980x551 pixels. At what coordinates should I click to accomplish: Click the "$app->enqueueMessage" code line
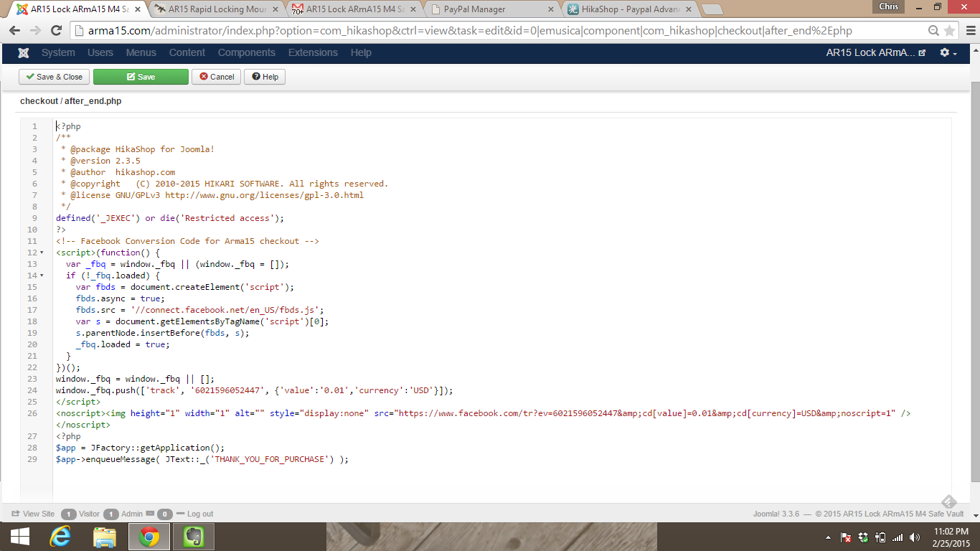pyautogui.click(x=202, y=459)
